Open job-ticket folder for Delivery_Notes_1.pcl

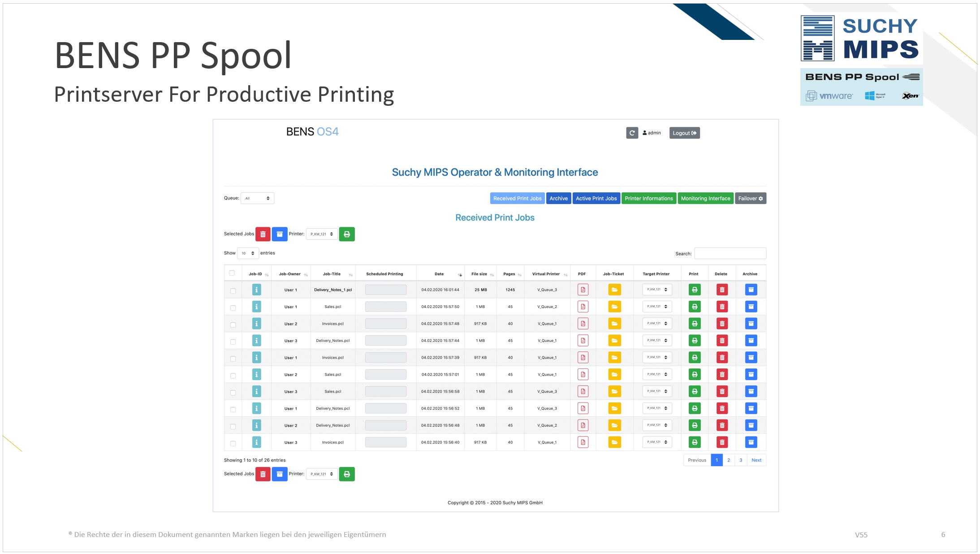(614, 290)
